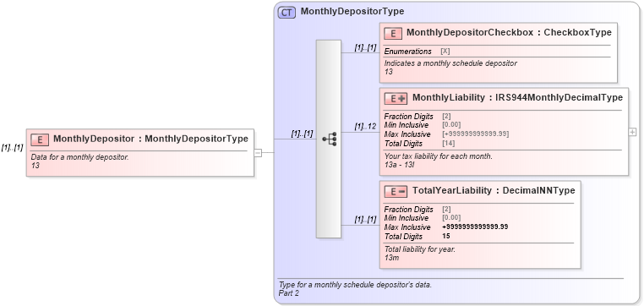Click the '13m' line reference
The image size is (644, 306).
click(x=391, y=258)
